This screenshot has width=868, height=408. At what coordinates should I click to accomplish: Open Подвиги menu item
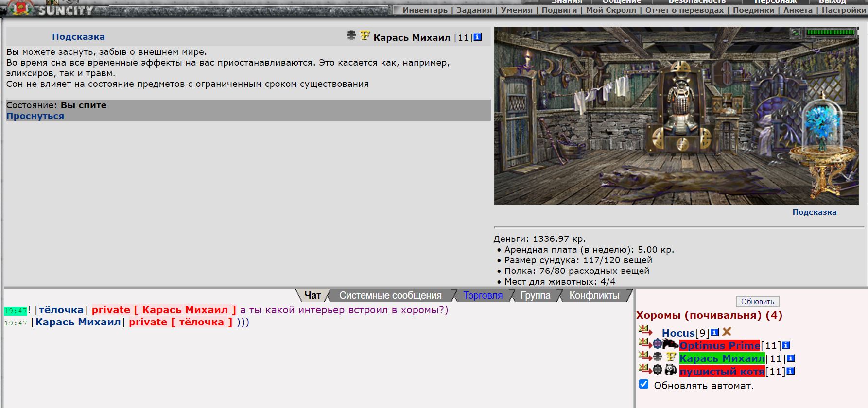click(559, 10)
